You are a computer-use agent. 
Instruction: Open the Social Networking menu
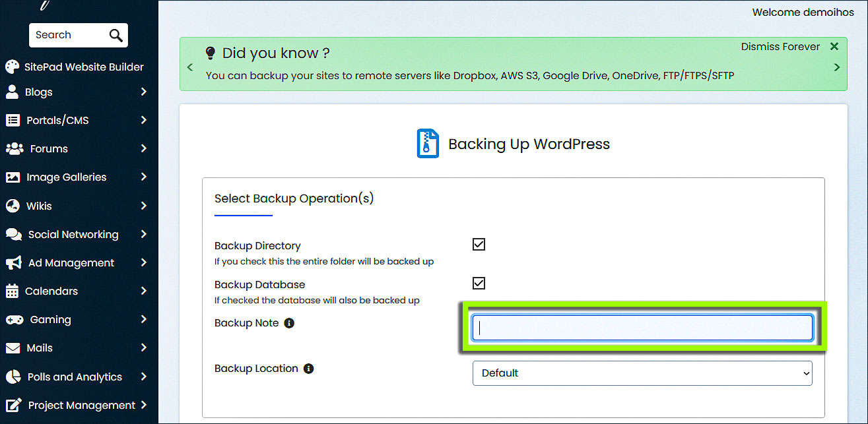[73, 235]
